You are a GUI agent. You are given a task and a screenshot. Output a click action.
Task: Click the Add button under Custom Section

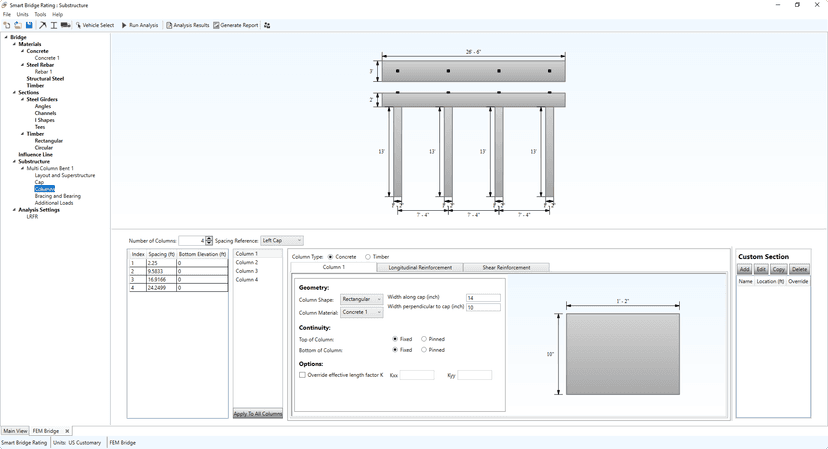[744, 270]
